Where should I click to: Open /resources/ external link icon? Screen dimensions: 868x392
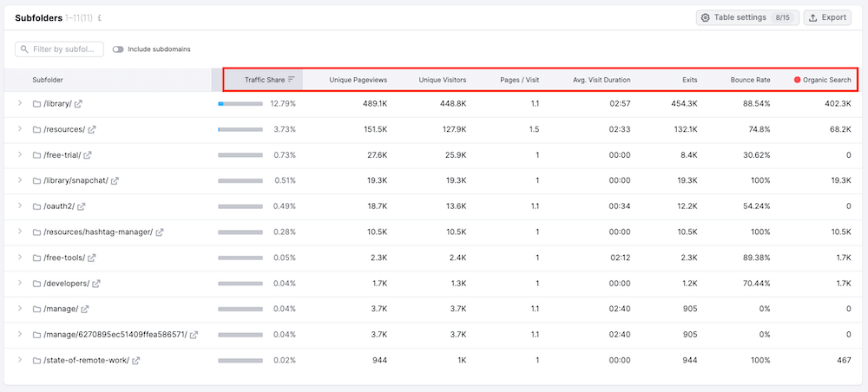(92, 129)
